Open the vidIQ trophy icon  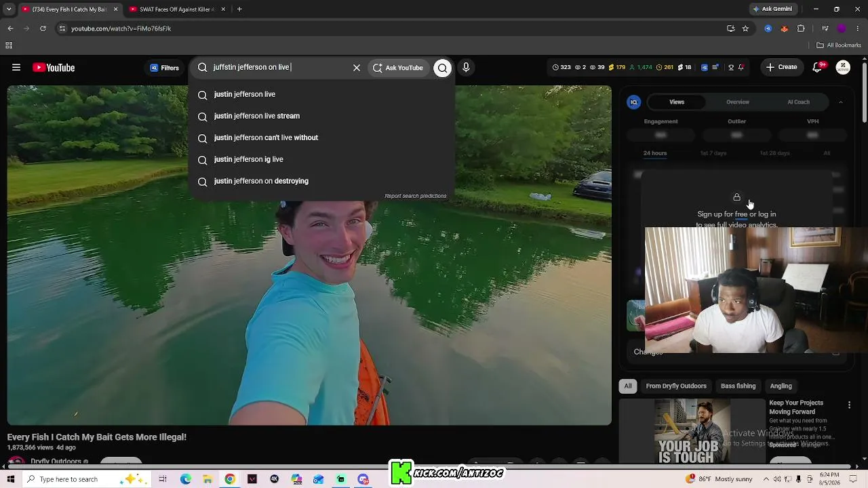731,68
